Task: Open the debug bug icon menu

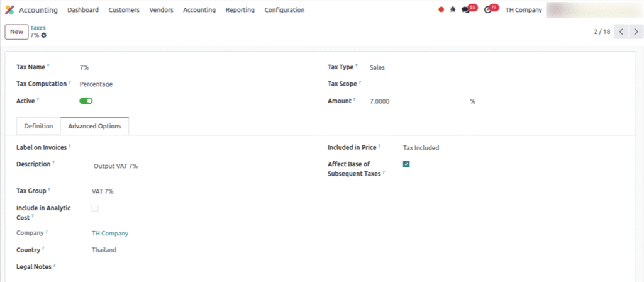Action: tap(453, 10)
